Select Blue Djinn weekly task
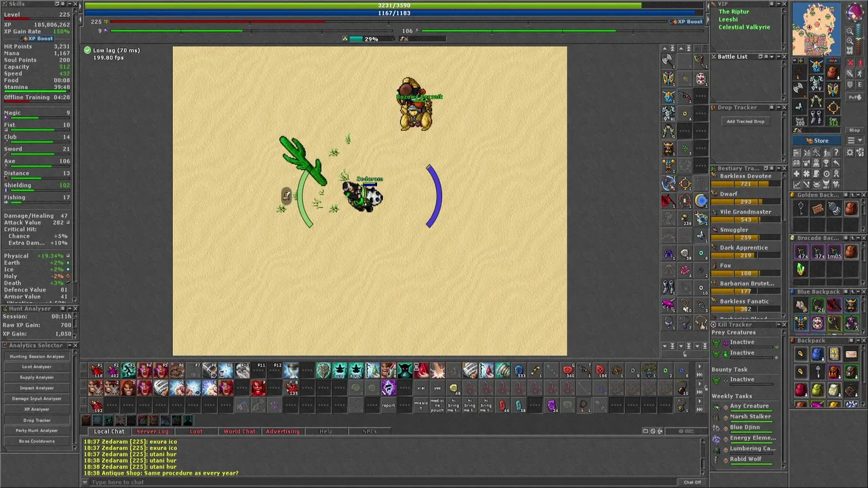Screen dimensions: 868x488 pos(745,428)
